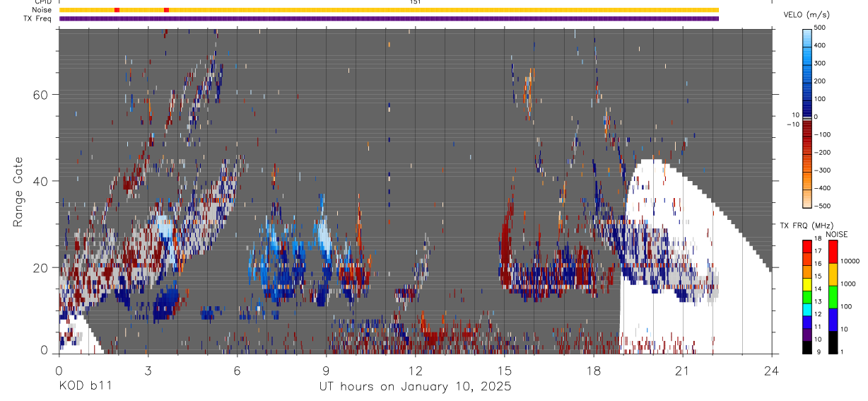Select the red 17–18 MHz swatch in the TX FRQ legend
868x401 pixels.
point(807,246)
